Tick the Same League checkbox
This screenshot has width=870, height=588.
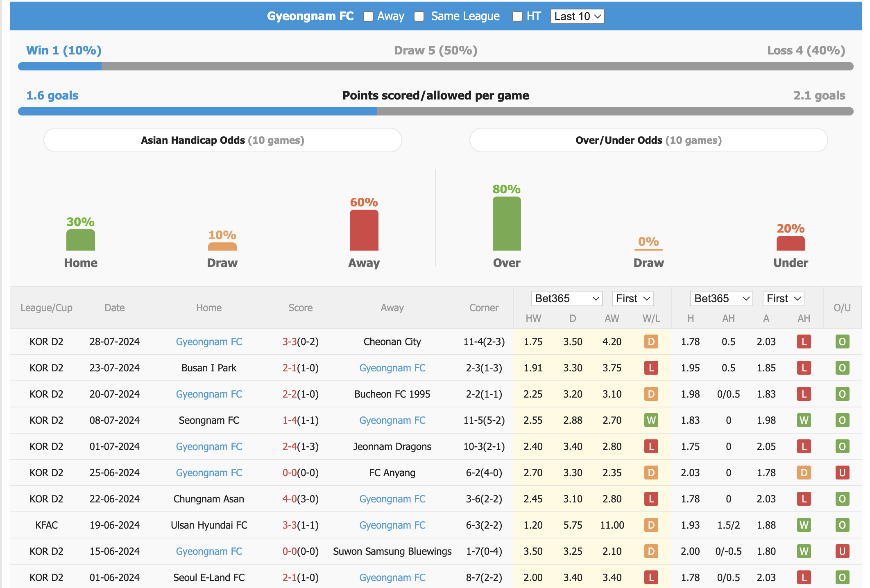(419, 16)
